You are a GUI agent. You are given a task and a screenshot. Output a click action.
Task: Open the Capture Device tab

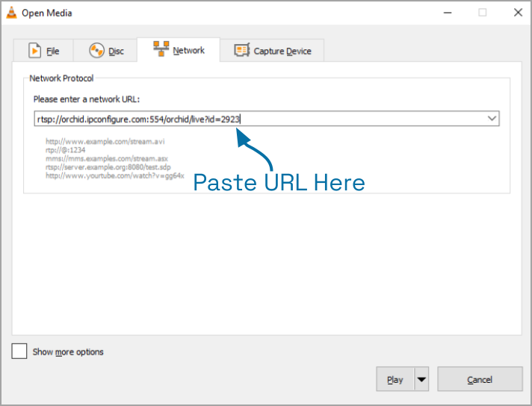[x=272, y=51]
